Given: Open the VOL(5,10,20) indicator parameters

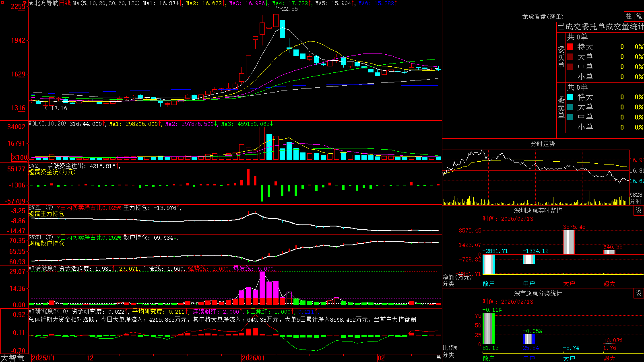Looking at the screenshot, I should [x=47, y=124].
